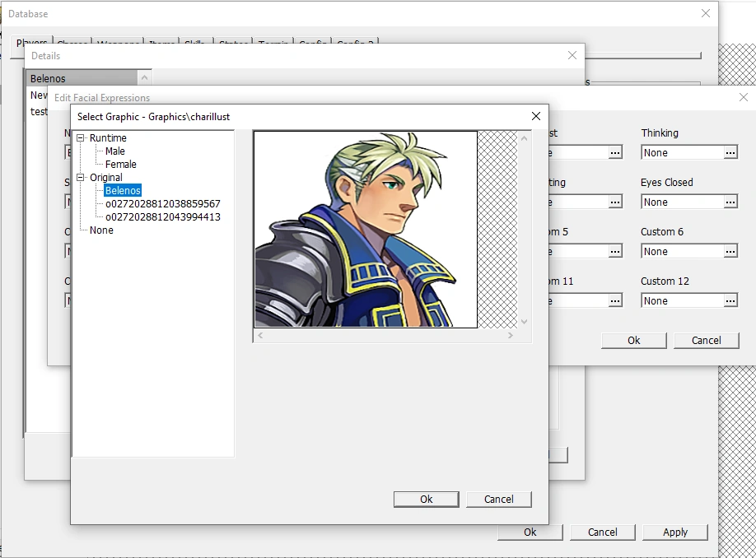Switch to Players tab in Database
Screen dimensions: 756x558
coord(32,43)
